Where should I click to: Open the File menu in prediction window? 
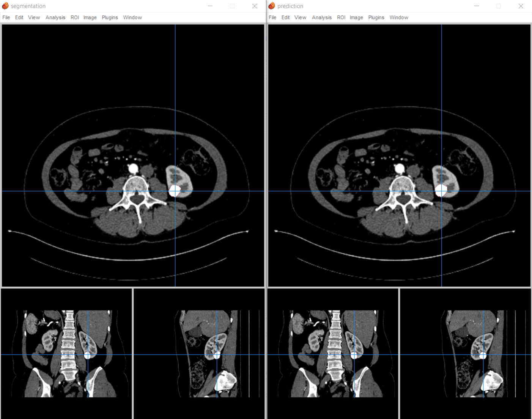pos(272,17)
